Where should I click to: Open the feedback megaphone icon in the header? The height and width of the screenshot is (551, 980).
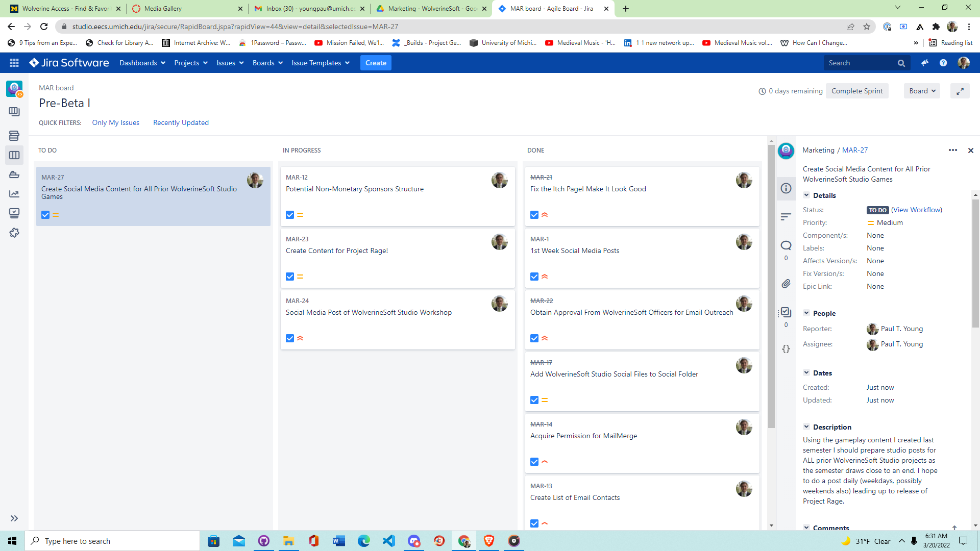tap(925, 63)
